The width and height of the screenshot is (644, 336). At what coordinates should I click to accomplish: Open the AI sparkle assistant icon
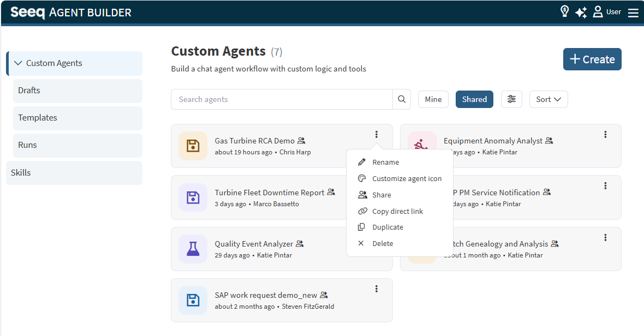coord(581,13)
